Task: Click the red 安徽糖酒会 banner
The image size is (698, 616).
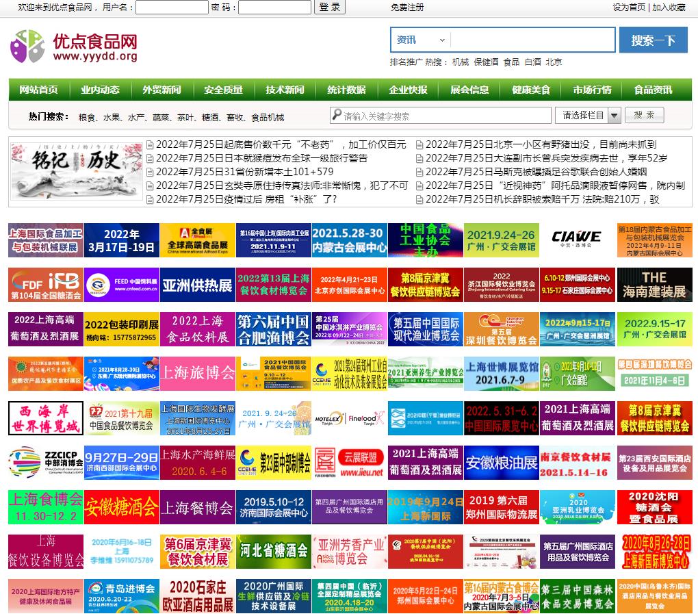Action: [122, 507]
